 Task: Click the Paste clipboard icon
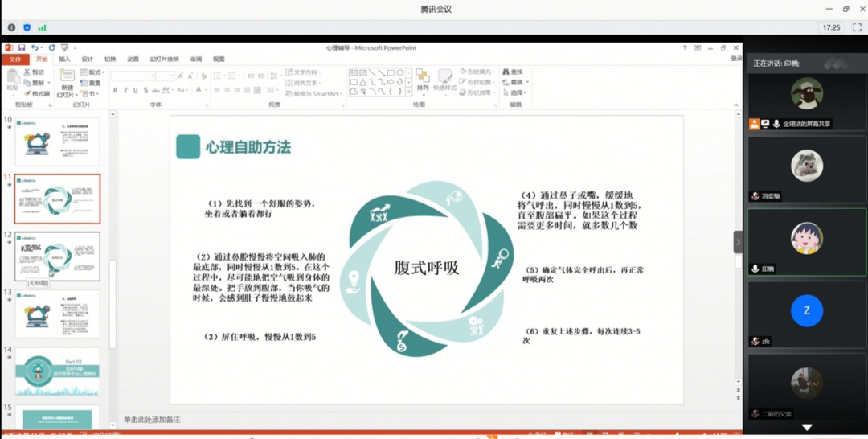[13, 80]
